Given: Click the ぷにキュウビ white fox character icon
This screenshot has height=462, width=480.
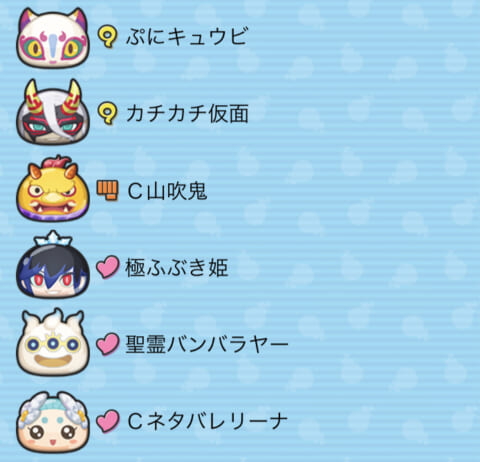Looking at the screenshot, I should (x=53, y=38).
